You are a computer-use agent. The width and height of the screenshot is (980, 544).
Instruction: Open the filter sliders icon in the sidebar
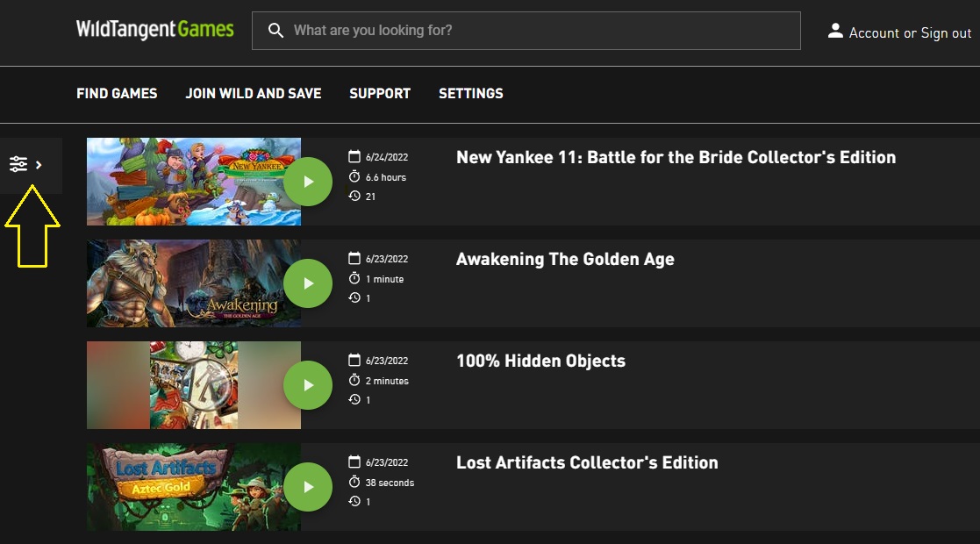[18, 164]
